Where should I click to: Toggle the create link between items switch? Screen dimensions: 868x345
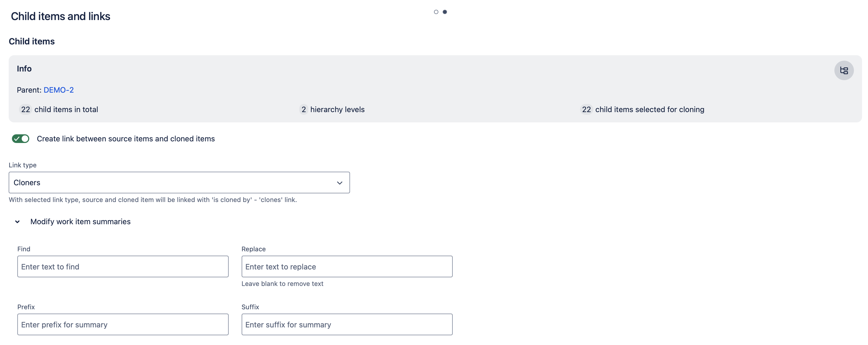21,139
